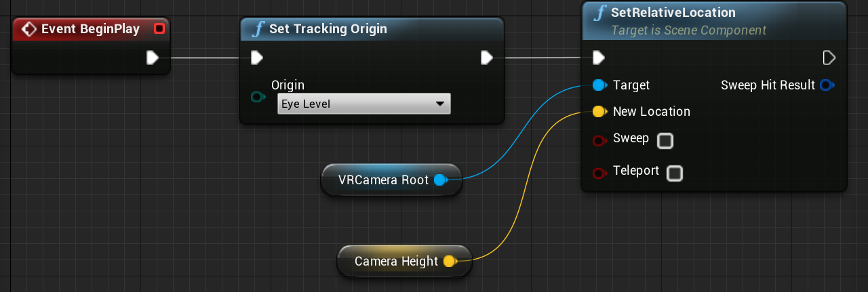Click the Sweep Hit Result label
Viewport: 868px width, 292px height.
(x=768, y=85)
